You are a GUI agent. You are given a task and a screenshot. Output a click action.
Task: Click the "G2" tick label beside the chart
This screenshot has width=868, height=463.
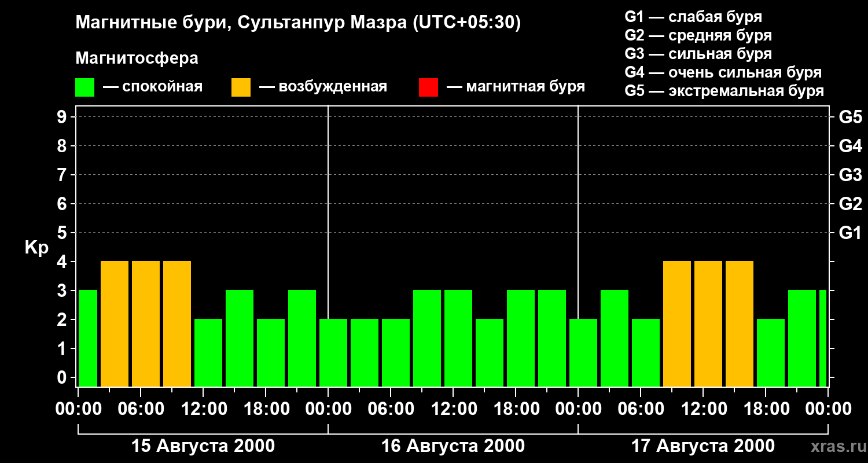click(851, 204)
